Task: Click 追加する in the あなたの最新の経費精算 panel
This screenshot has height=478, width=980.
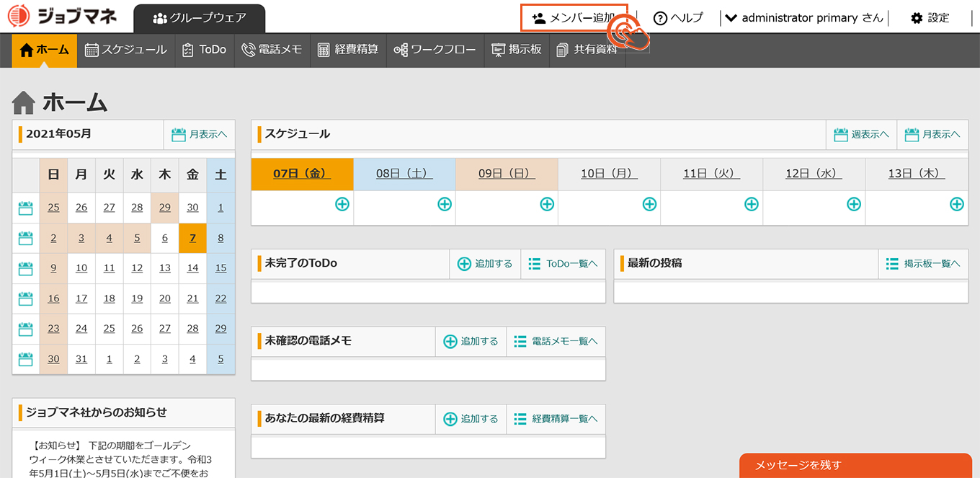Action: [x=471, y=418]
